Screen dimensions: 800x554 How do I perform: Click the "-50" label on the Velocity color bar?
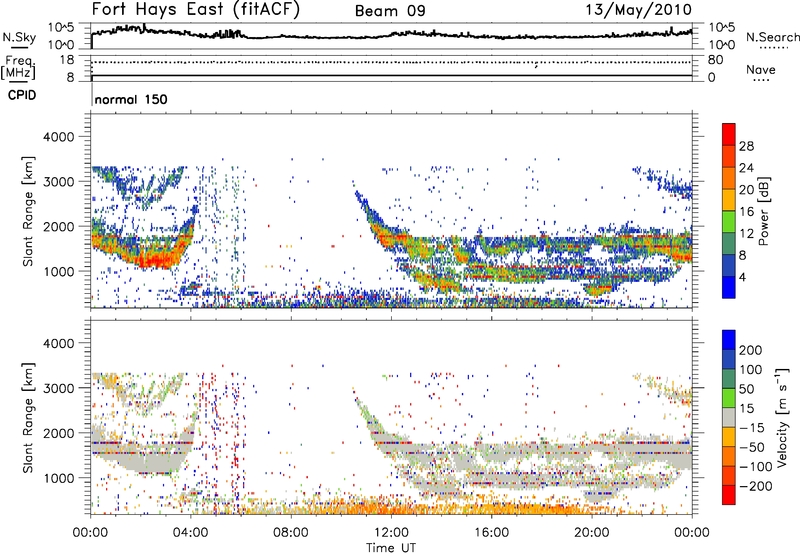[x=752, y=447]
